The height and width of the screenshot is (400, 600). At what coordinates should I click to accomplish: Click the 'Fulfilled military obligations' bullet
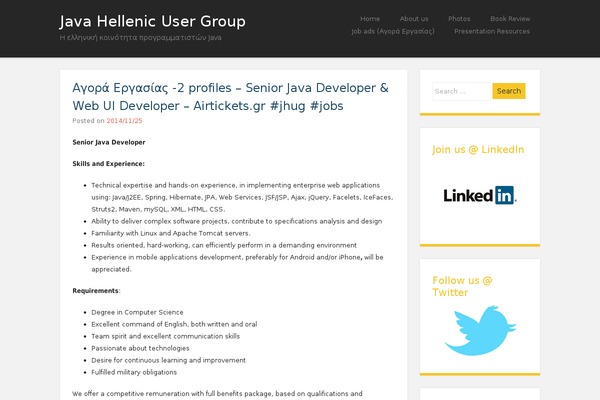pyautogui.click(x=134, y=372)
